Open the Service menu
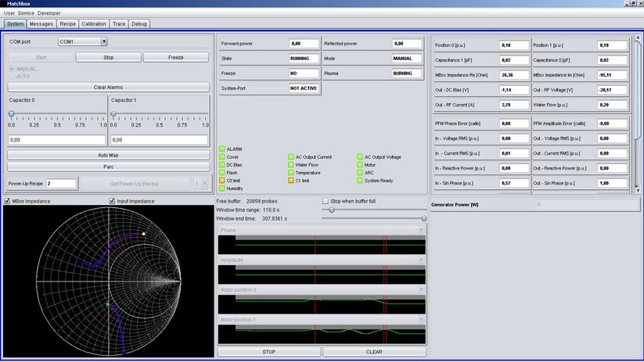644x362 pixels. pyautogui.click(x=26, y=13)
